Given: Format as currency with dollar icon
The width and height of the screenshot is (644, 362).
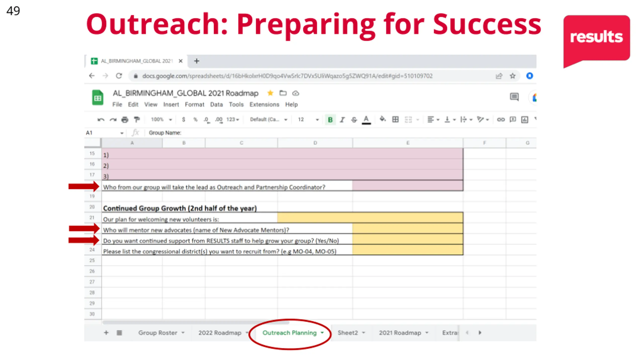Looking at the screenshot, I should (184, 119).
